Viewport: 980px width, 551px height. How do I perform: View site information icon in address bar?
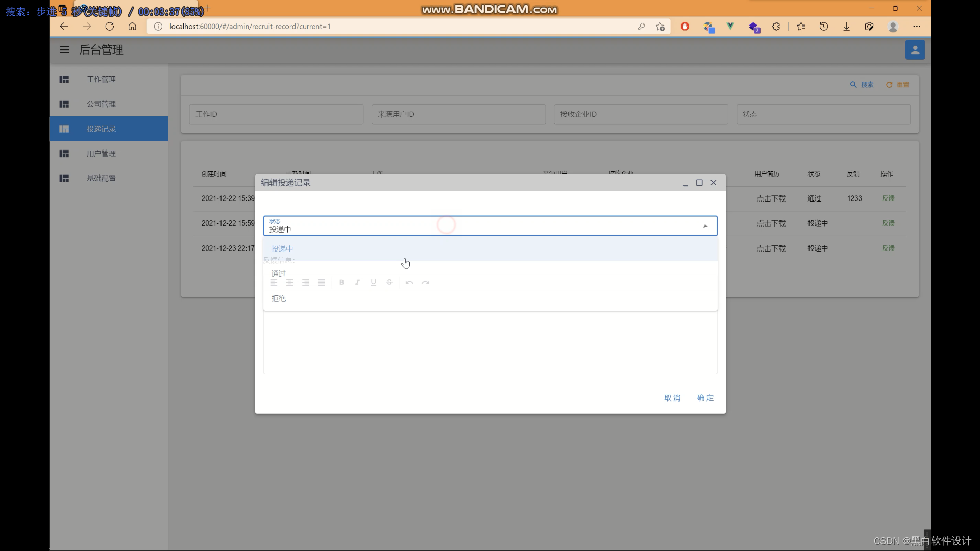(158, 27)
